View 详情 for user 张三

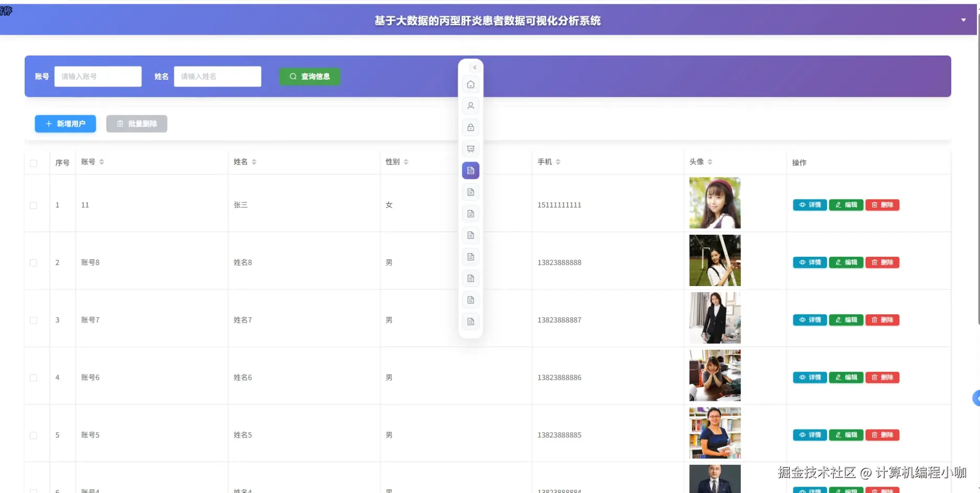click(810, 205)
